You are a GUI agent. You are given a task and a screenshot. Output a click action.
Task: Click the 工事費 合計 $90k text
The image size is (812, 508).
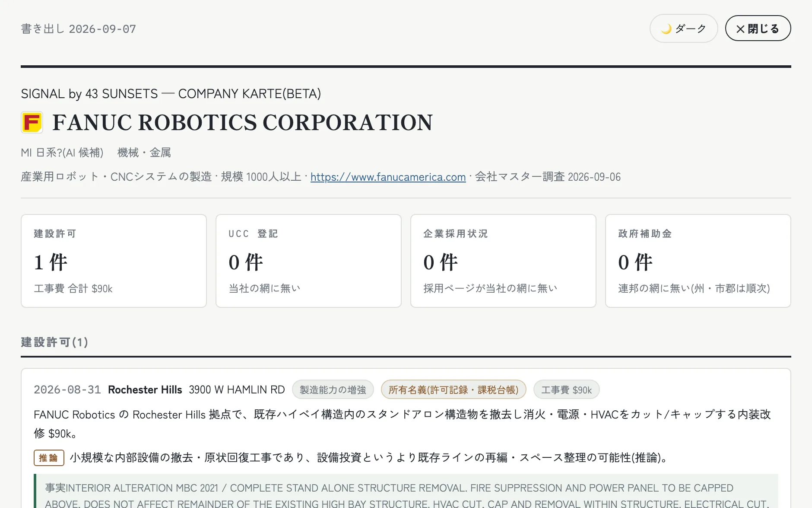coord(73,288)
